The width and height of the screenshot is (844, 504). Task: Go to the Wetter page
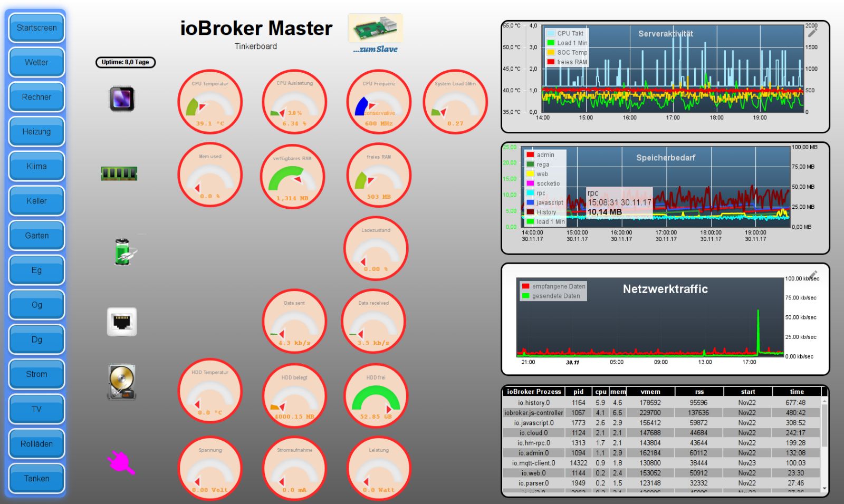click(x=36, y=62)
